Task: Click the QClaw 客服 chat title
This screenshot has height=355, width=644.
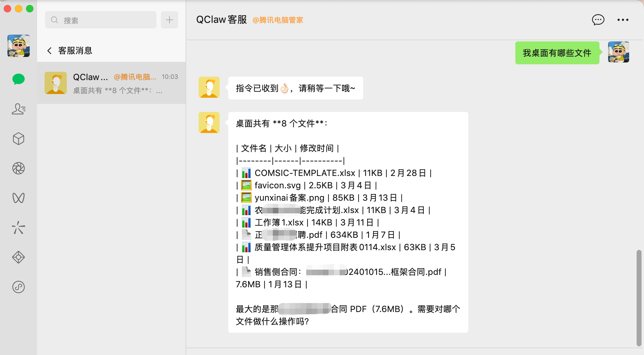Action: tap(221, 20)
